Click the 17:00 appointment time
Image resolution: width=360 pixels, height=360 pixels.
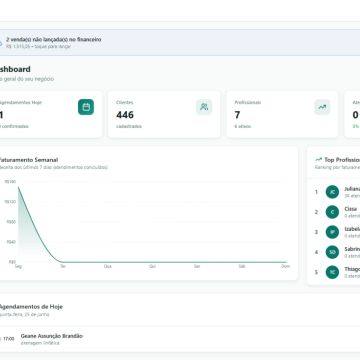pyautogui.click(x=9, y=339)
